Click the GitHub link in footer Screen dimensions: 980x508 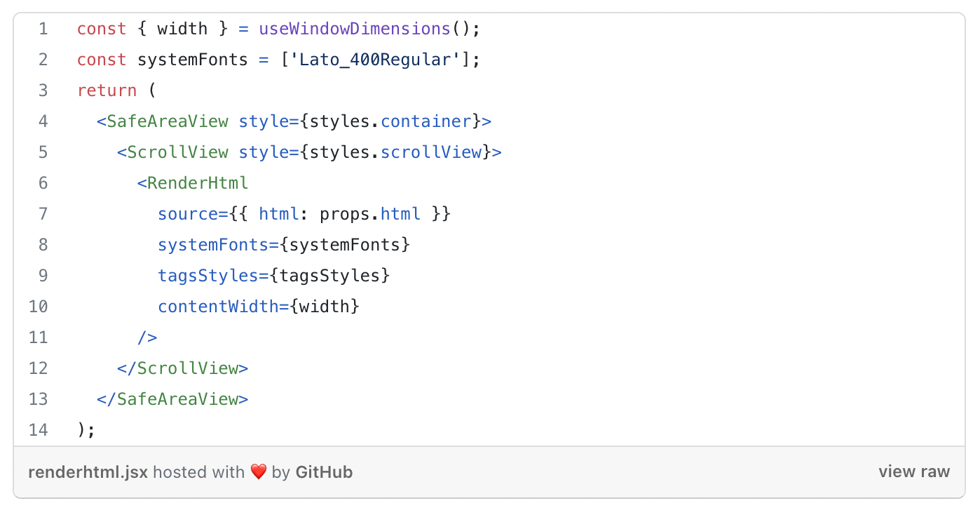tap(324, 472)
